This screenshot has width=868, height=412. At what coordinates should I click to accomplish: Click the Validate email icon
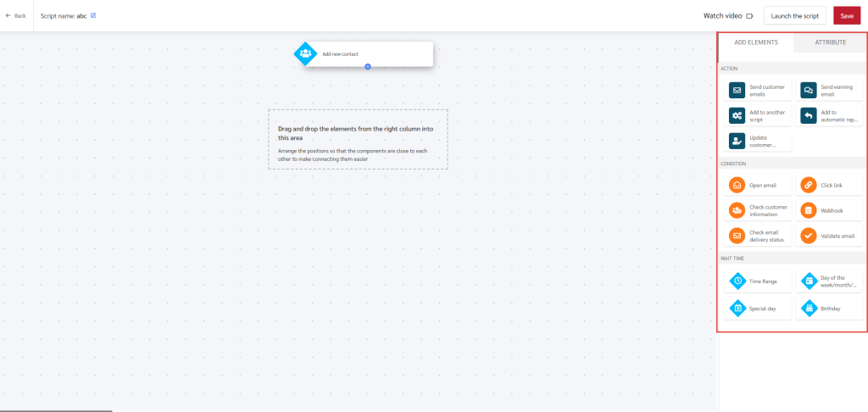(808, 236)
